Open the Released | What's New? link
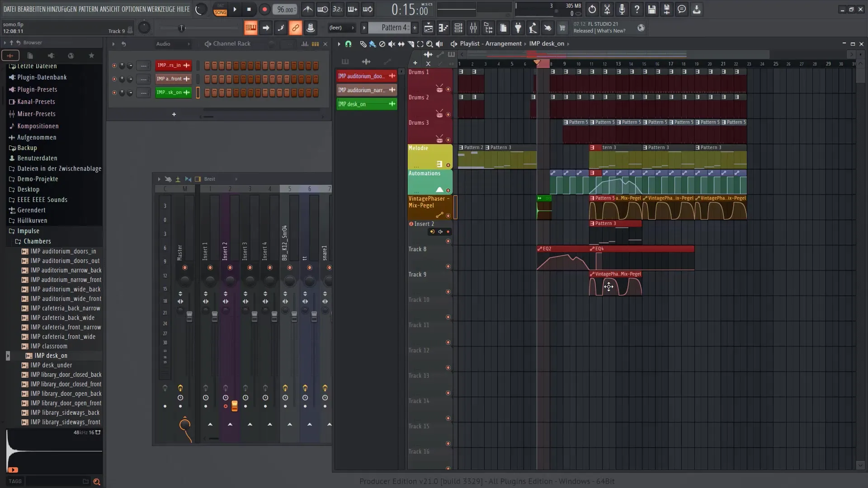Viewport: 868px width, 488px height. pos(599,31)
